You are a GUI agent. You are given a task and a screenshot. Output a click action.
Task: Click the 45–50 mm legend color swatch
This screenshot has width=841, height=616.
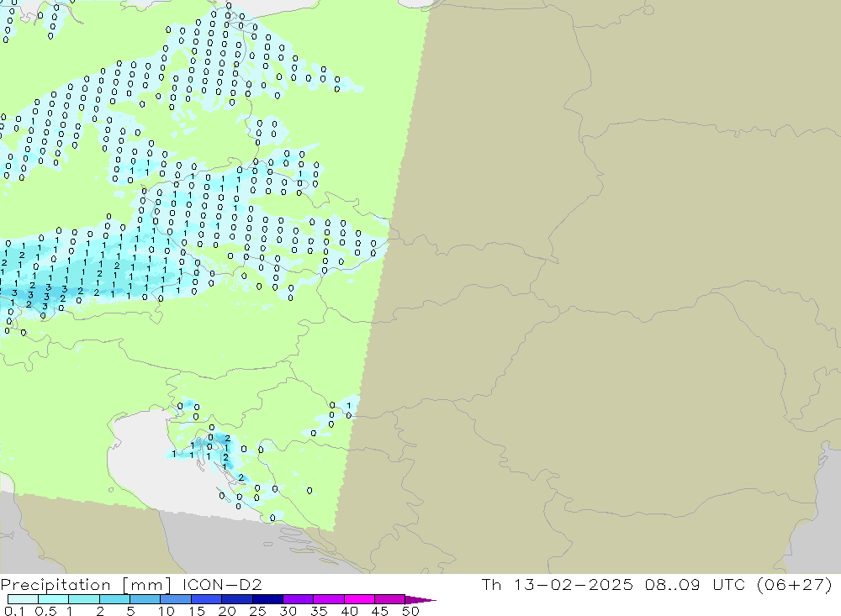[390, 599]
